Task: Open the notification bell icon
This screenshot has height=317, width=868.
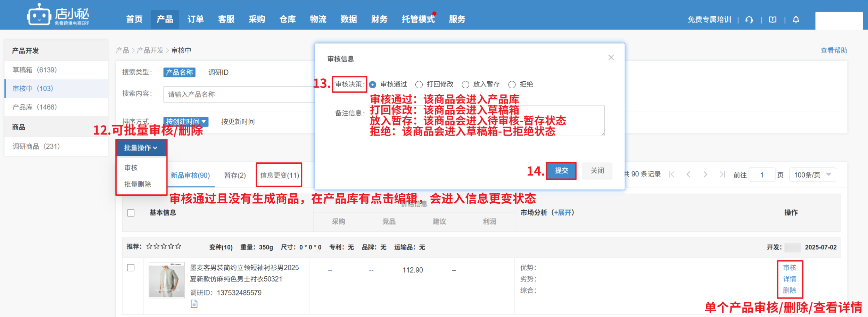Action: (x=796, y=20)
